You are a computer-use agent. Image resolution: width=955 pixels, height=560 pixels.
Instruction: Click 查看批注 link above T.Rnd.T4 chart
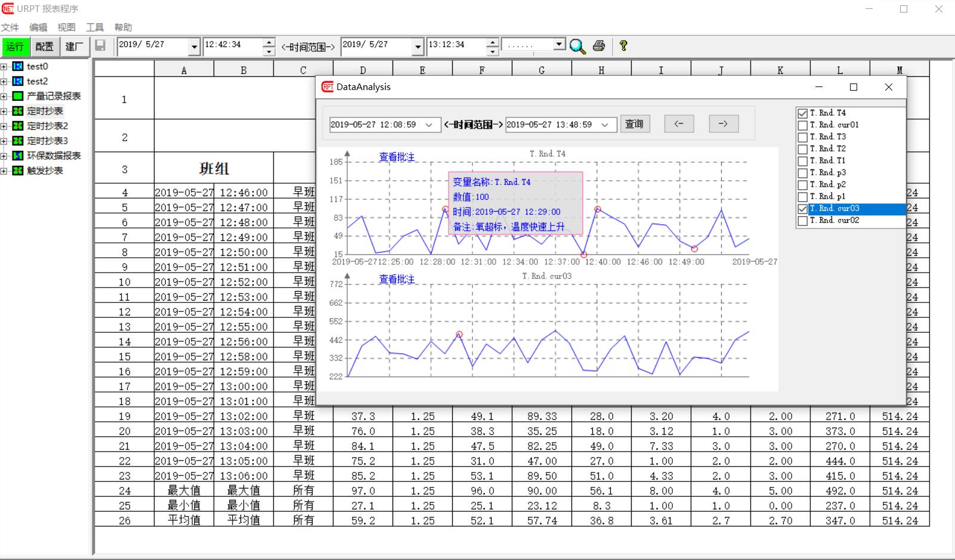click(x=397, y=157)
